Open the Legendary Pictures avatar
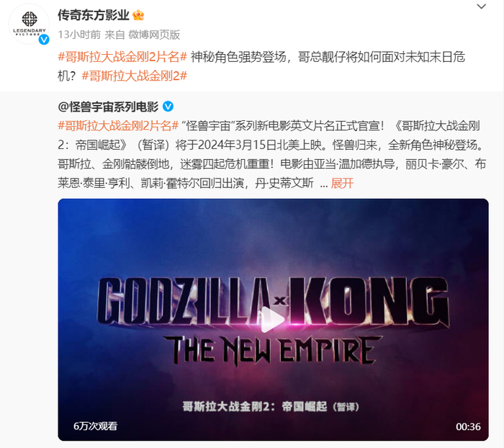The image size is (504, 448). click(x=29, y=24)
